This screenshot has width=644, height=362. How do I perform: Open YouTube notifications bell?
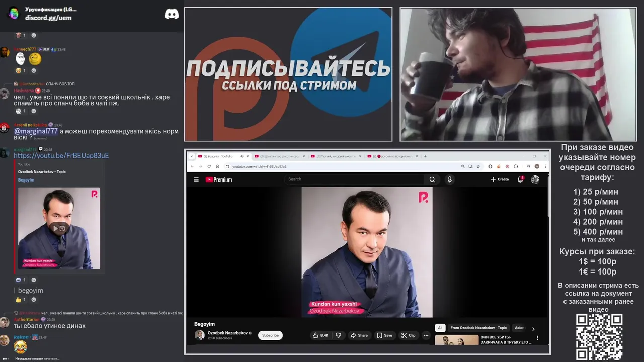pos(520,179)
